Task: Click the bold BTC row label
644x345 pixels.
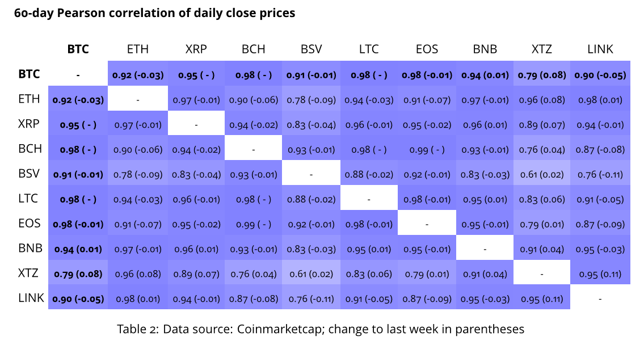Action: [30, 74]
